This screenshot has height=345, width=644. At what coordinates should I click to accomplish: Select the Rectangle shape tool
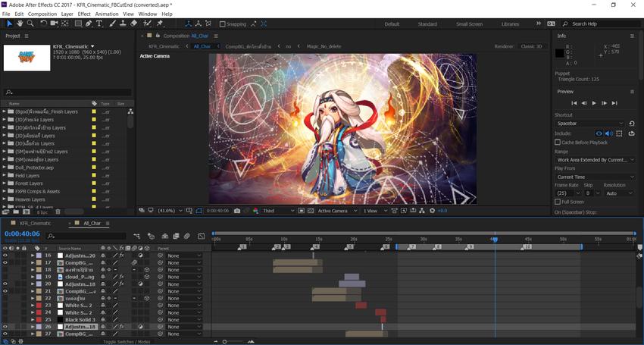[78, 24]
